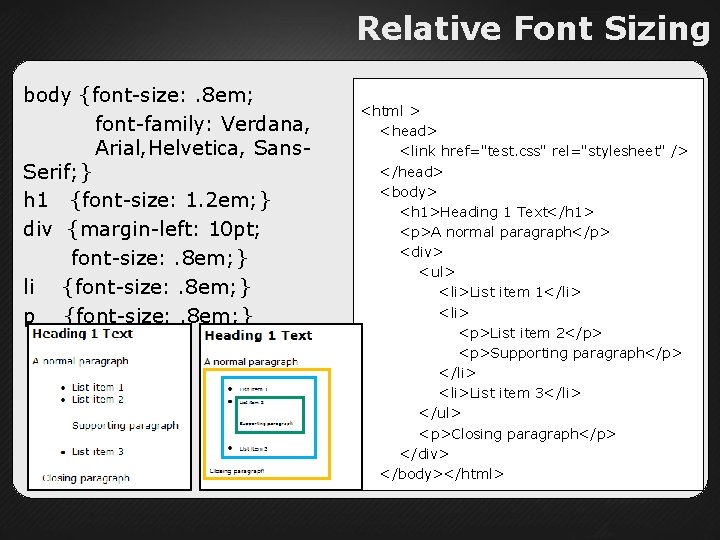The height and width of the screenshot is (540, 720).
Task: Select the CSS line body {font-size: .8em;
Action: tap(138, 95)
